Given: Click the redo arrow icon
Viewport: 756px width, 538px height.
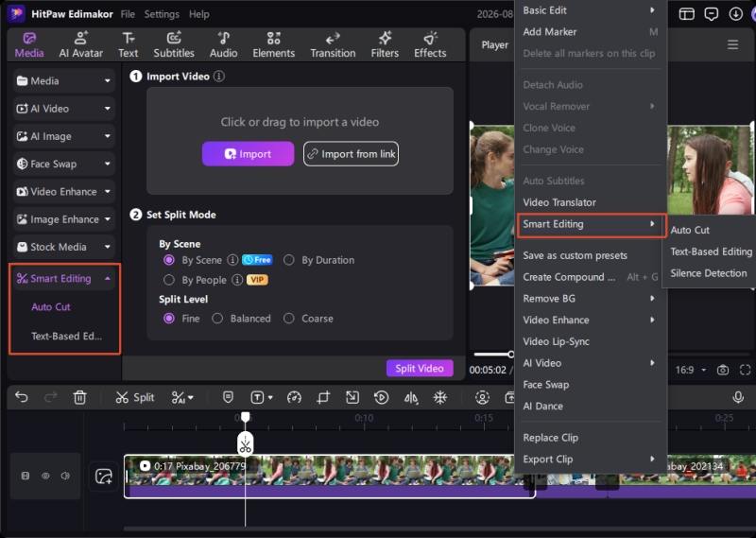Looking at the screenshot, I should (x=50, y=397).
